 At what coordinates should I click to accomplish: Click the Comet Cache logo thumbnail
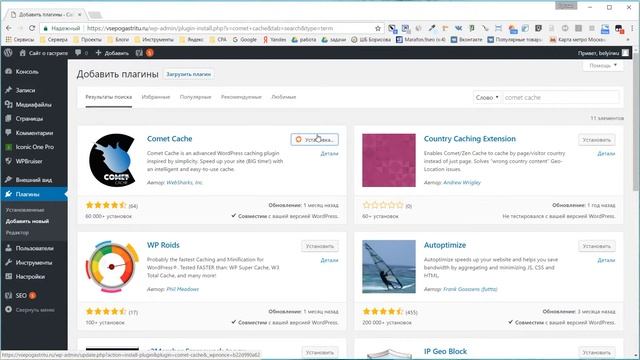point(112,160)
